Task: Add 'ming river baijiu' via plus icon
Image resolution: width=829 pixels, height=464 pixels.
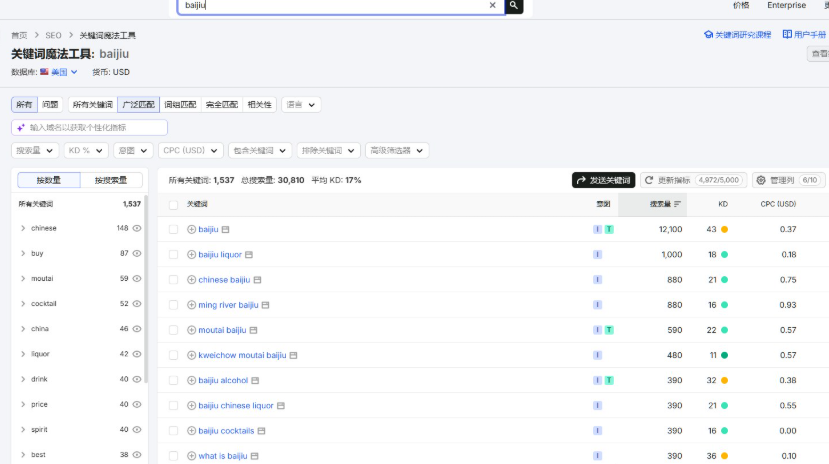Action: (x=191, y=305)
